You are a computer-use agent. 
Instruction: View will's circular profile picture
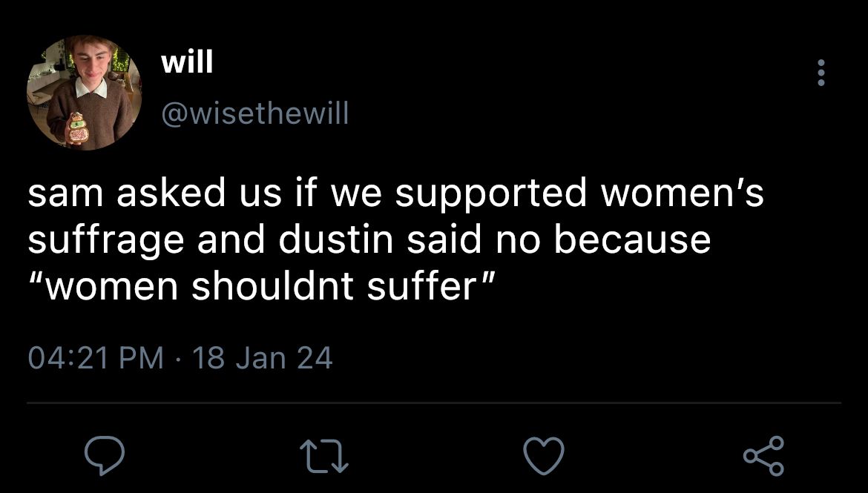84,93
